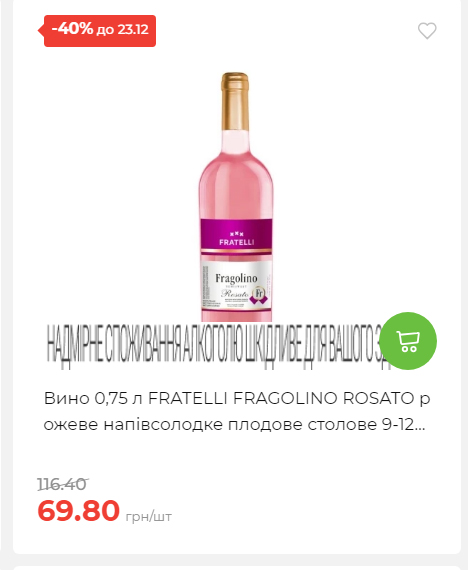
Task: Click the '9-12...' truncated text ending
Action: coord(403,425)
